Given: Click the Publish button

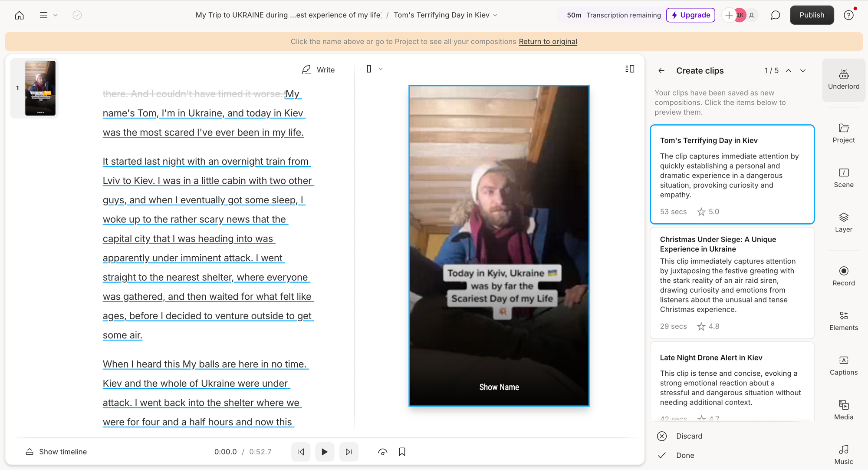Looking at the screenshot, I should (x=812, y=15).
